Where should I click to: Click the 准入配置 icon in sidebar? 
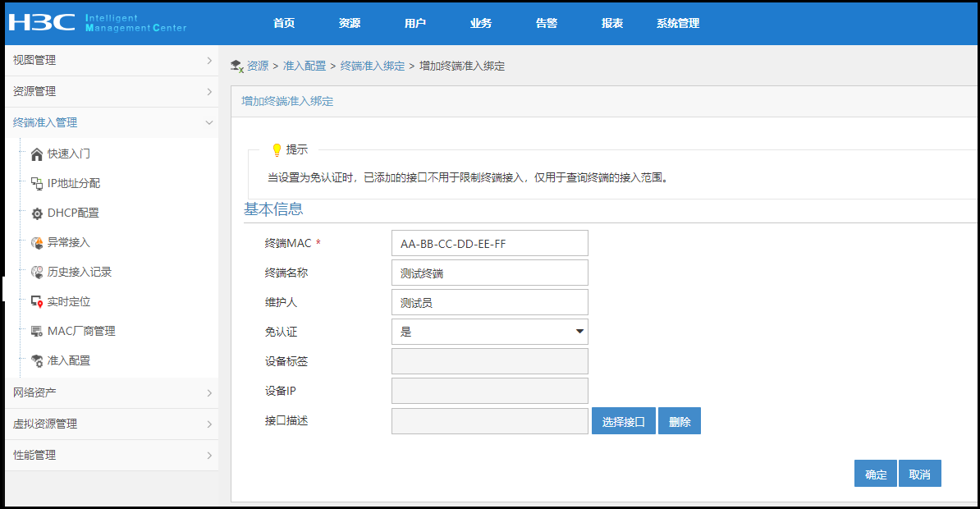point(36,361)
